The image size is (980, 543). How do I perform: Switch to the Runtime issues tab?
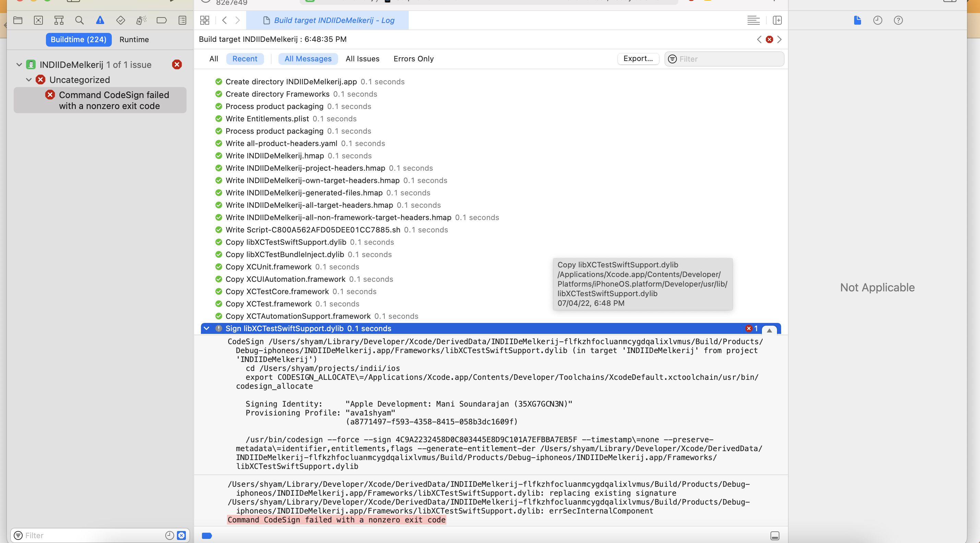134,39
